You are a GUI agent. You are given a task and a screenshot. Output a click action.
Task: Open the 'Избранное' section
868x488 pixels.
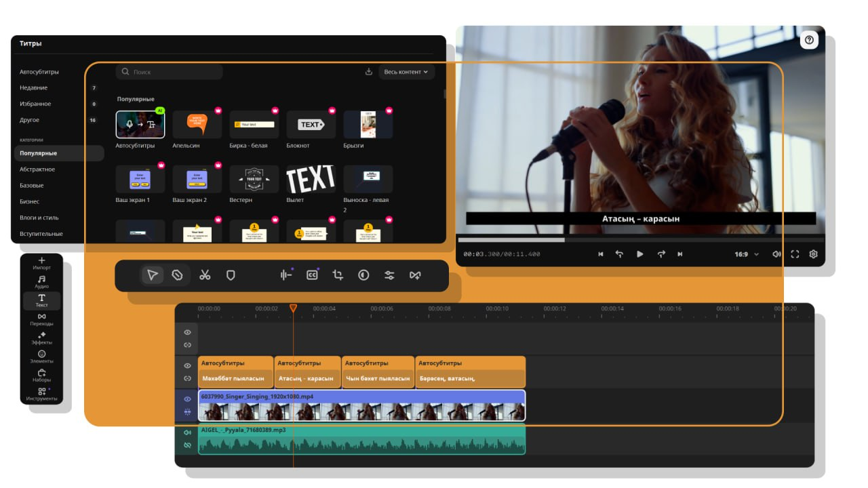35,104
